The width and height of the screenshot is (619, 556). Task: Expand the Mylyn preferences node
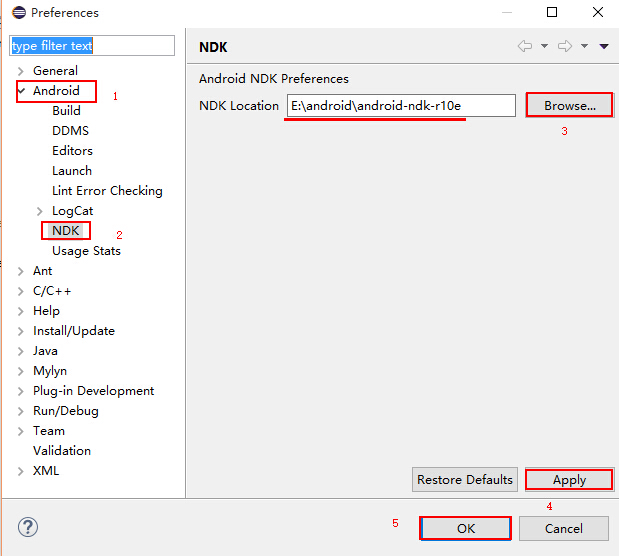click(x=21, y=371)
